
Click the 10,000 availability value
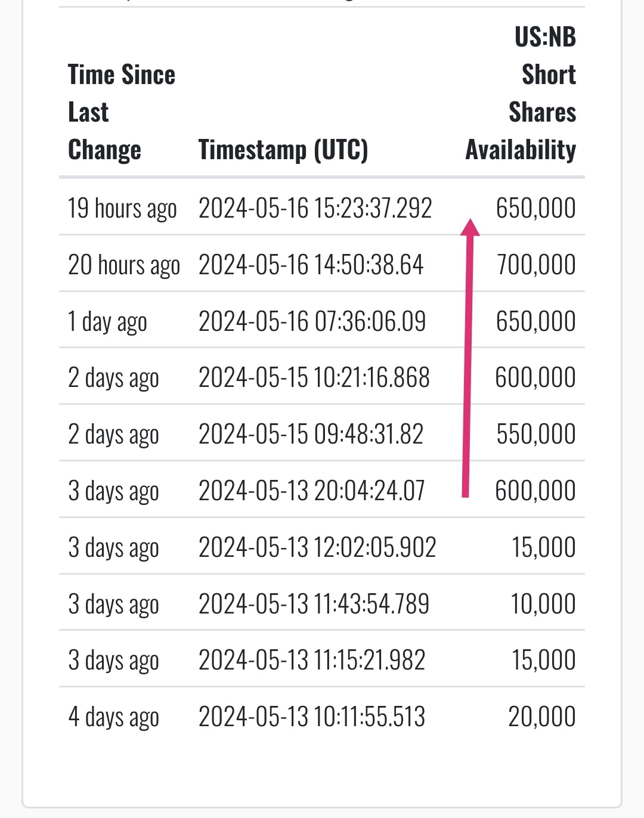(543, 604)
